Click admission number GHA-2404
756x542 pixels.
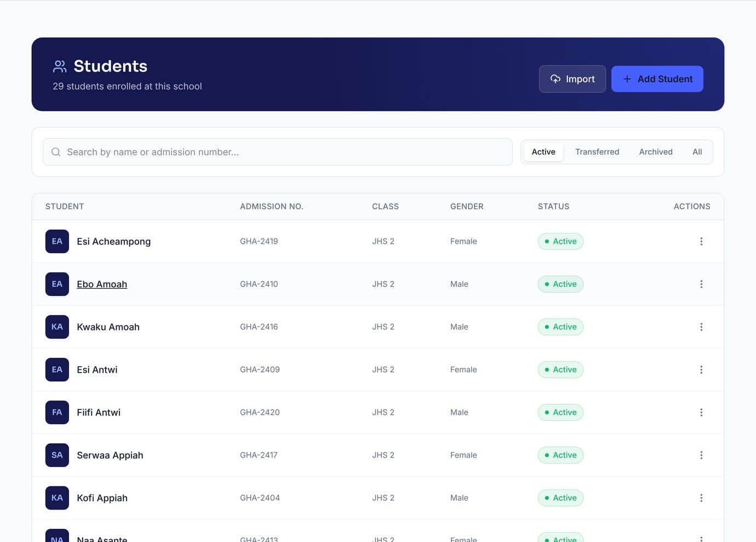point(260,498)
